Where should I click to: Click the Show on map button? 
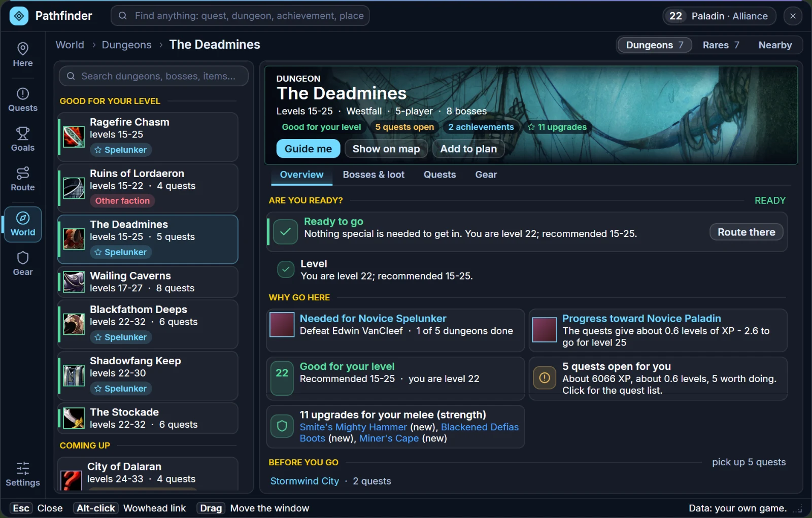tap(386, 149)
